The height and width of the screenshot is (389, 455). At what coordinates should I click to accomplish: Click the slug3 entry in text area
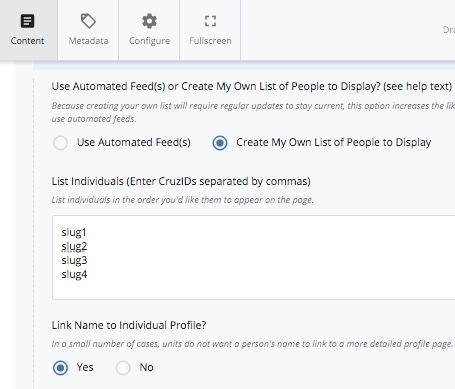point(74,260)
